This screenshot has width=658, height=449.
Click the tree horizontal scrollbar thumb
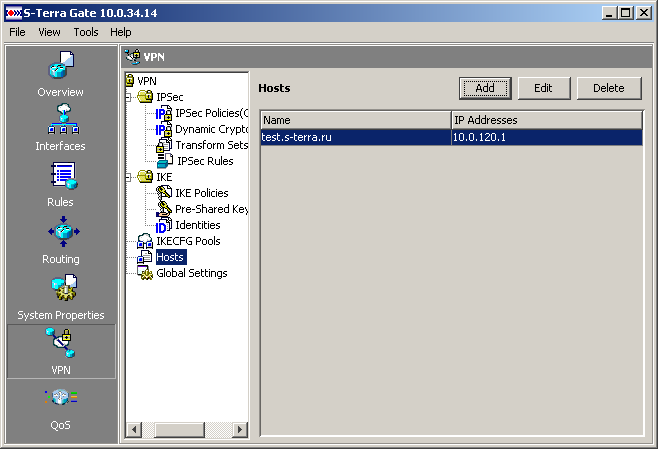point(179,430)
